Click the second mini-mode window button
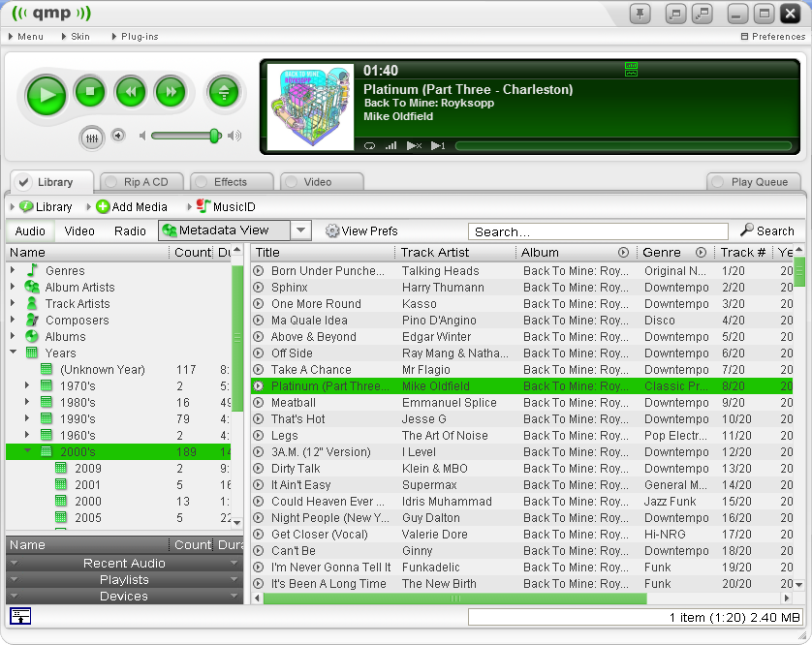 point(703,14)
